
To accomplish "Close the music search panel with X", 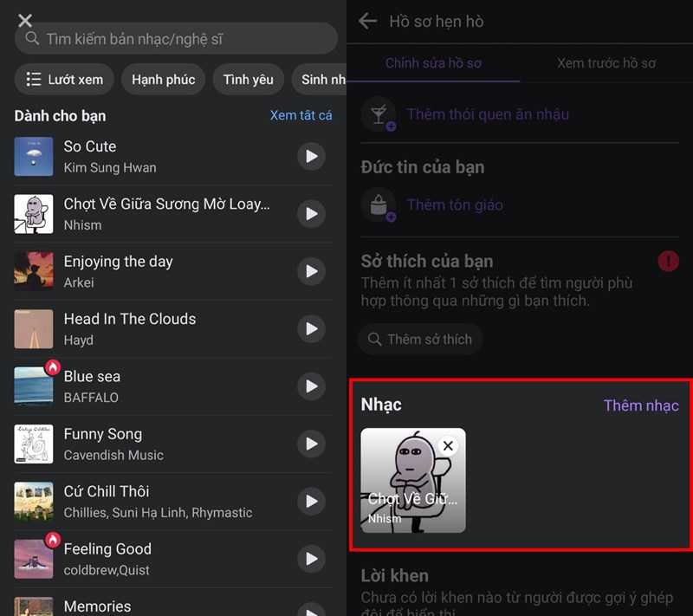I will pyautogui.click(x=25, y=20).
